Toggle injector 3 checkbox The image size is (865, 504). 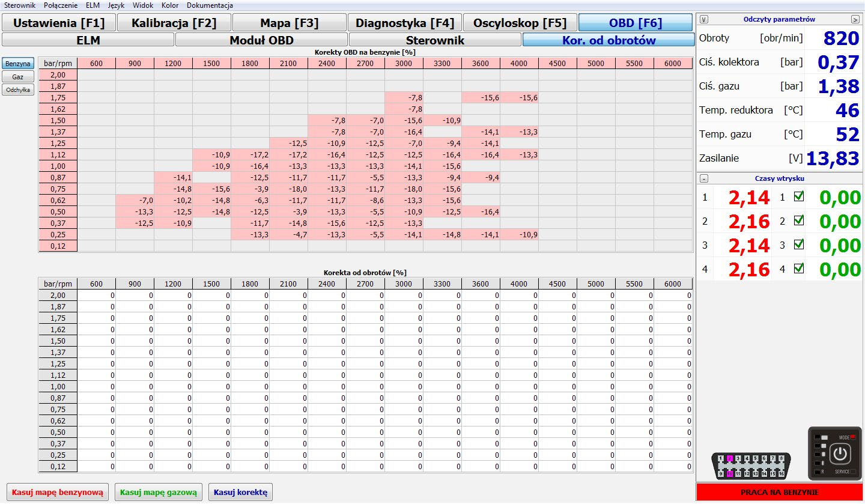click(x=798, y=245)
